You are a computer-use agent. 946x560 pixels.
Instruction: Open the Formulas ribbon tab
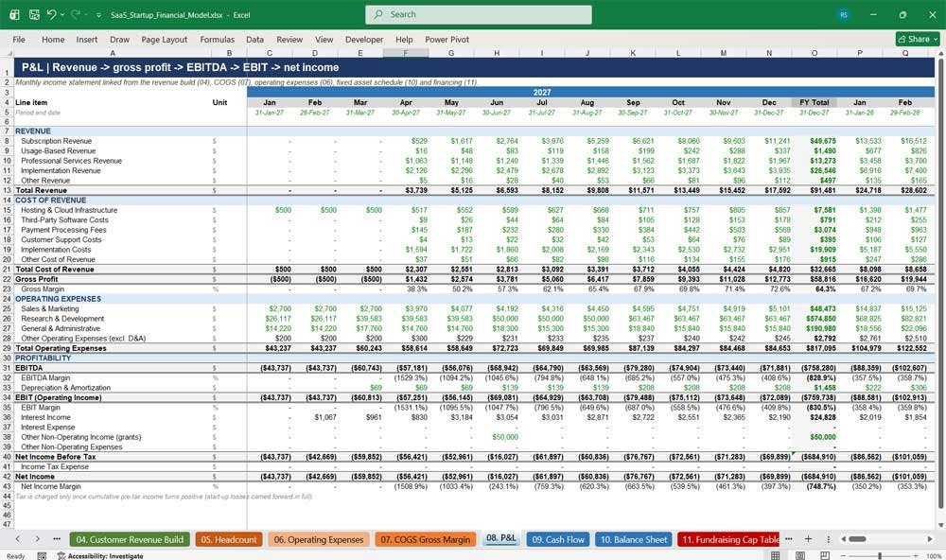click(x=218, y=39)
